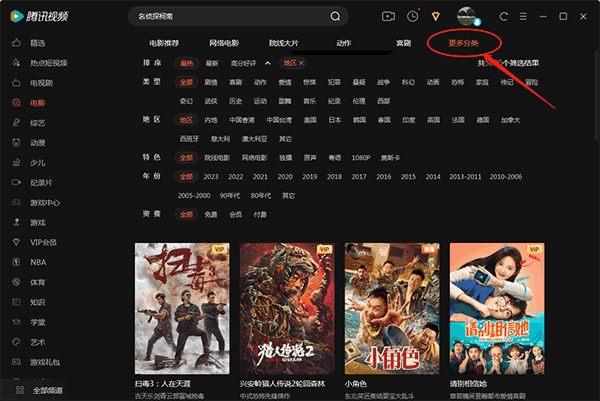The width and height of the screenshot is (600, 401).
Task: Click the 学堂 graduation cap icon
Action: (x=16, y=322)
